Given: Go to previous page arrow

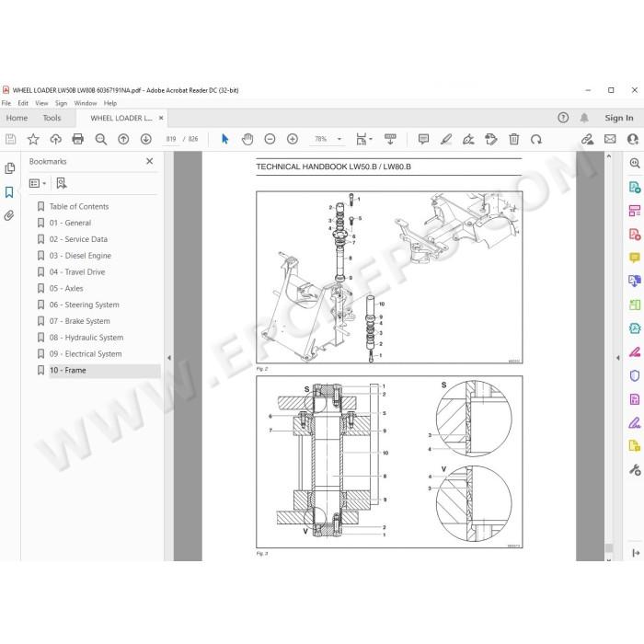Looking at the screenshot, I should [123, 139].
